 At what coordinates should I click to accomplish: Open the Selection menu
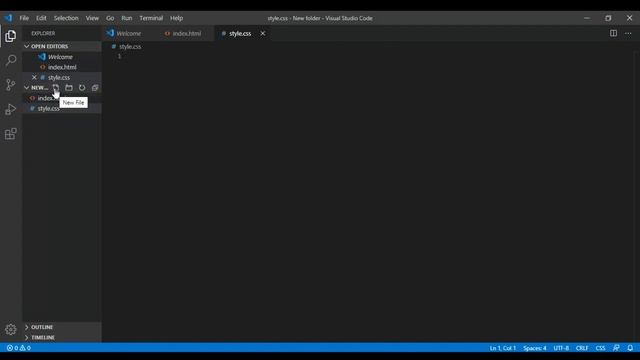point(66,18)
